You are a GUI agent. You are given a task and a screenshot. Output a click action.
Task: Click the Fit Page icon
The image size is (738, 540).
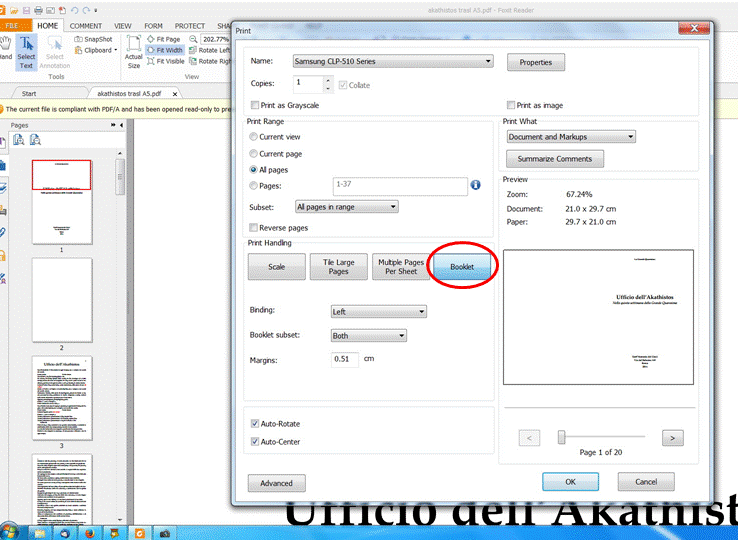[150, 39]
